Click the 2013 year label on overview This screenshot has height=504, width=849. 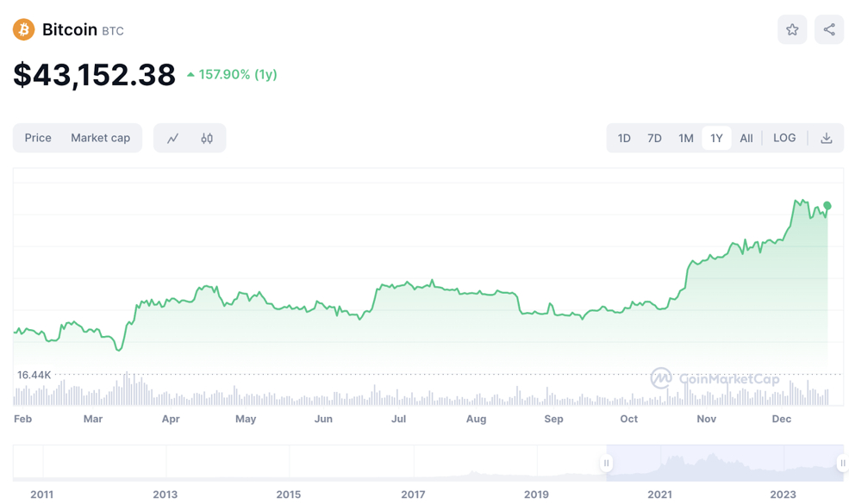coord(165,495)
